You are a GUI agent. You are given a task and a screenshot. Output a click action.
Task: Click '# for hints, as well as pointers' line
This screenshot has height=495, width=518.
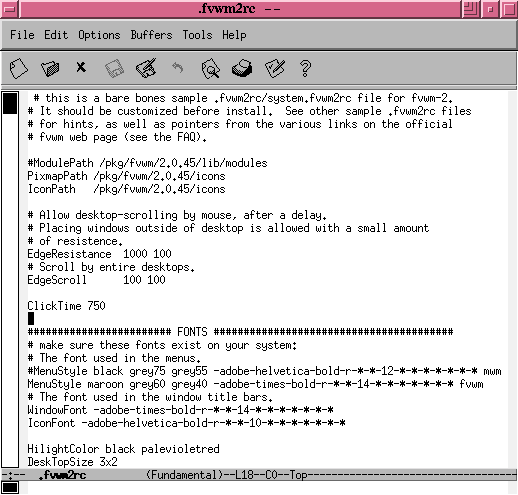click(x=240, y=124)
